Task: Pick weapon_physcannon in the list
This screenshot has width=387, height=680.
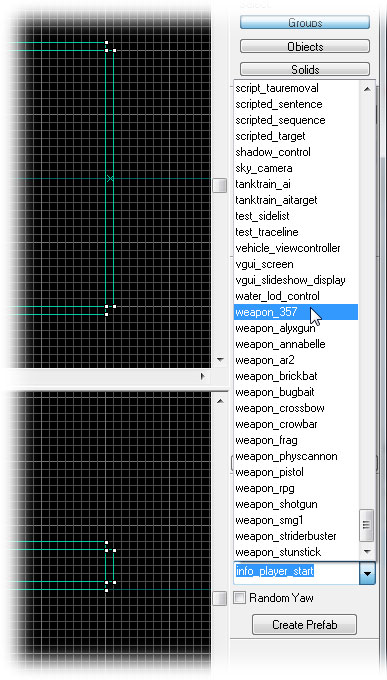Action: [296, 456]
